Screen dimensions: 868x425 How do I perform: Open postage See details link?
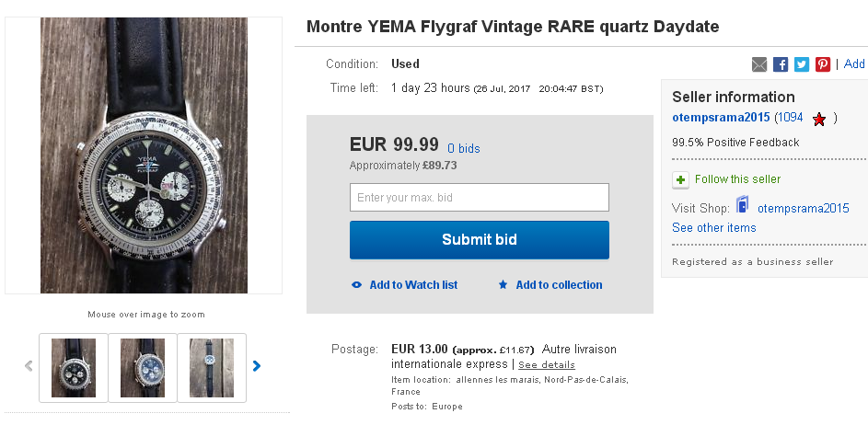[546, 365]
